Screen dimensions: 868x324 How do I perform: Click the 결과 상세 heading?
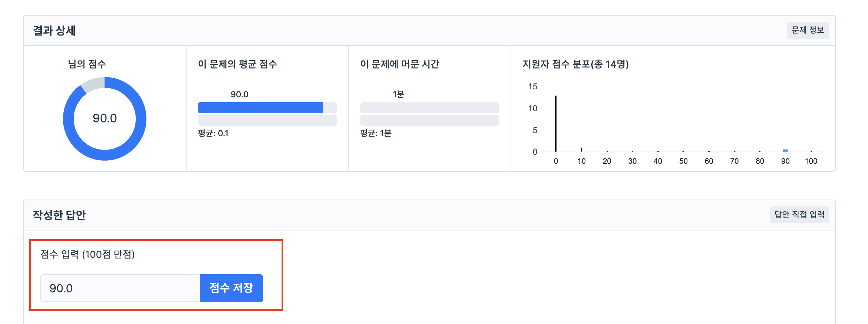tap(54, 31)
